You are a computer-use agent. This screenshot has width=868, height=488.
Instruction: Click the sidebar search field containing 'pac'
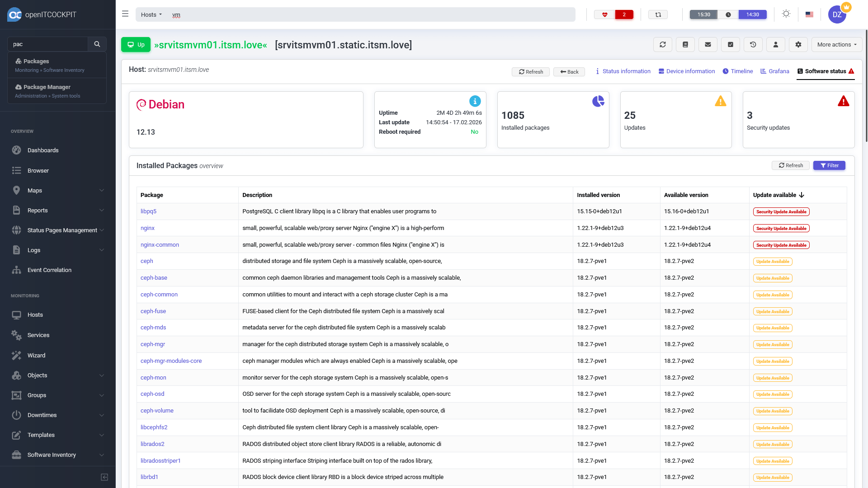click(x=48, y=44)
